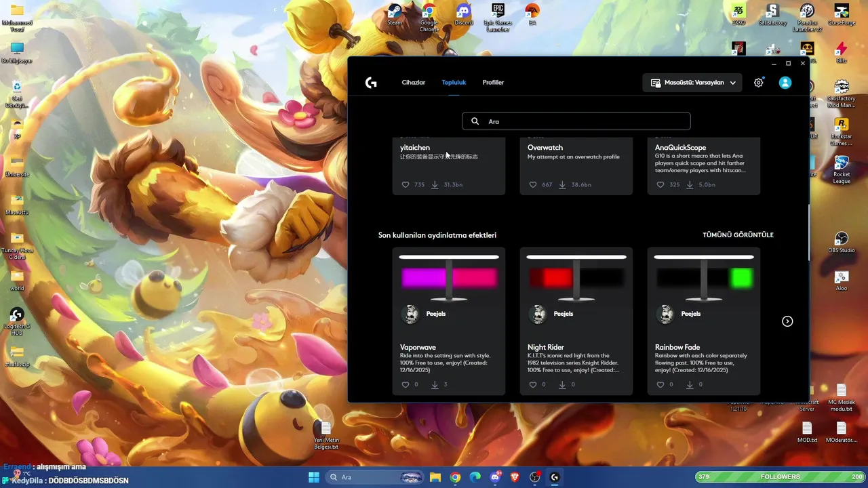Open the Geri Dönüşüm recycle bin icon
The height and width of the screenshot is (488, 868).
point(17,95)
